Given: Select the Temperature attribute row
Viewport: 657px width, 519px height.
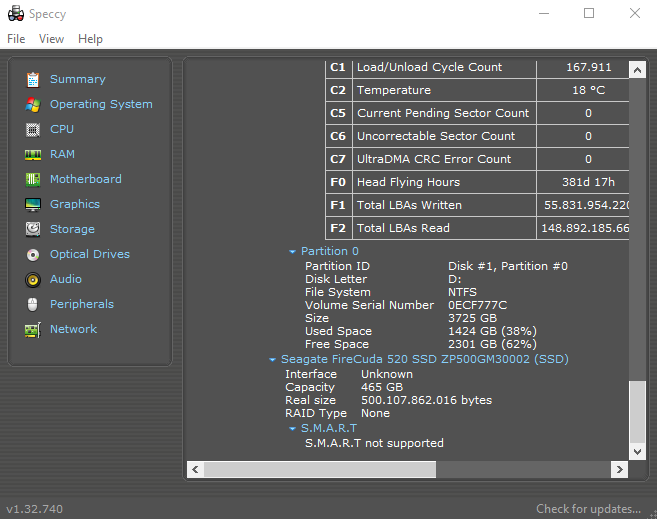Looking at the screenshot, I should 477,90.
